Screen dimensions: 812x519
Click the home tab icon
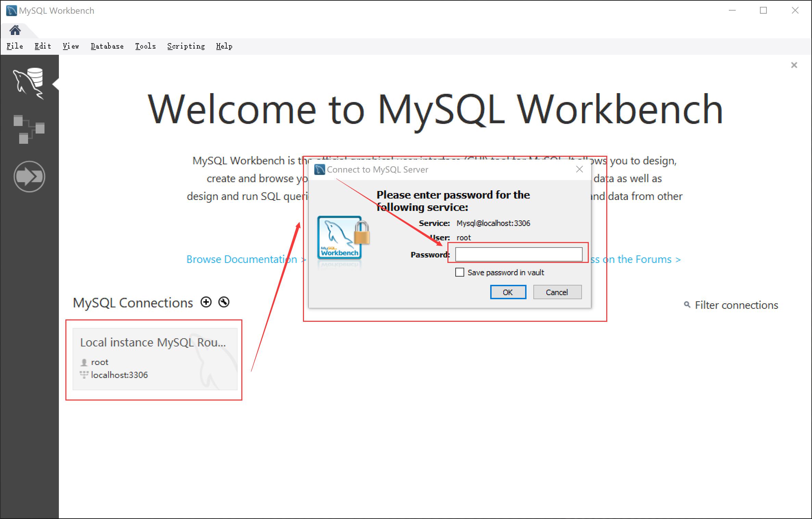15,30
